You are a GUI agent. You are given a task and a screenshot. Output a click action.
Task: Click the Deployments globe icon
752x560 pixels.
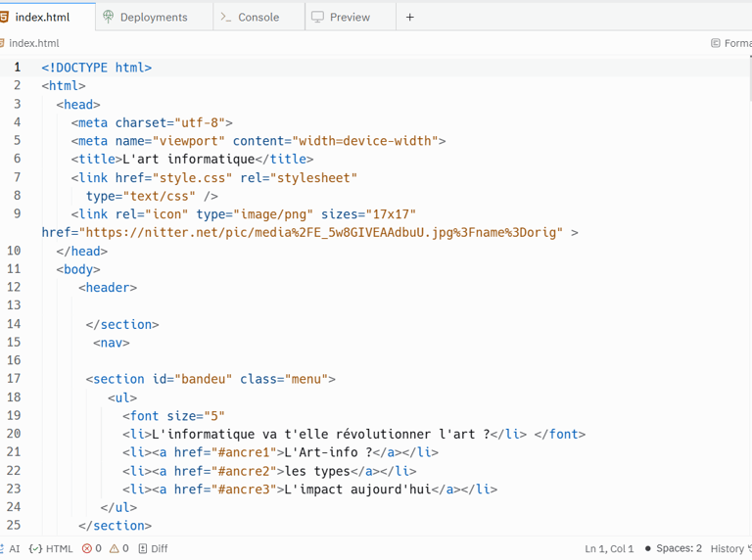pyautogui.click(x=109, y=17)
